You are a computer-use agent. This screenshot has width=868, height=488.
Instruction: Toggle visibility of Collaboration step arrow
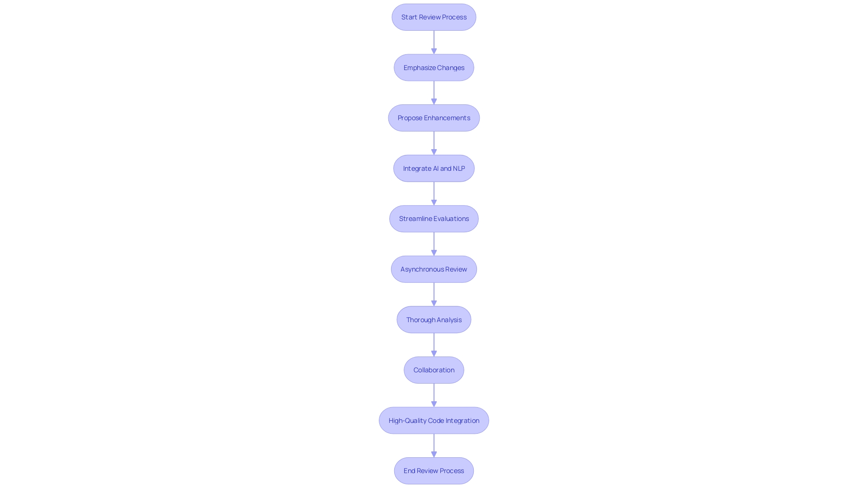pos(434,394)
